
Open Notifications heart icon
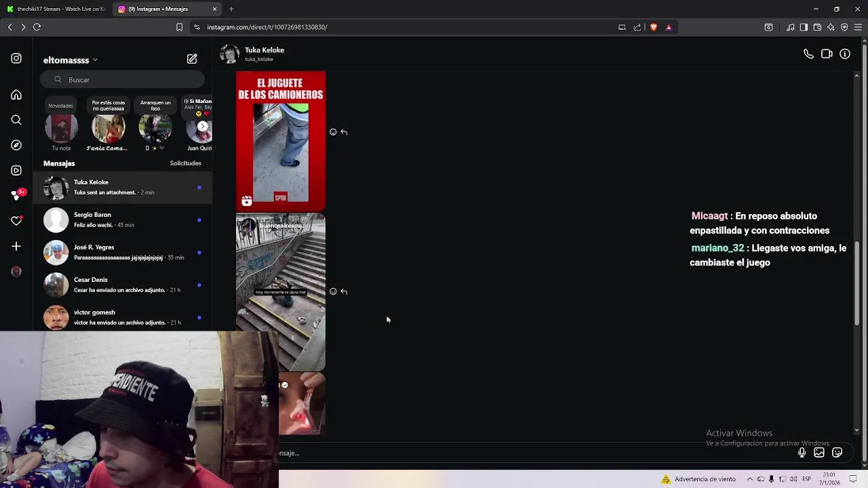coord(16,220)
